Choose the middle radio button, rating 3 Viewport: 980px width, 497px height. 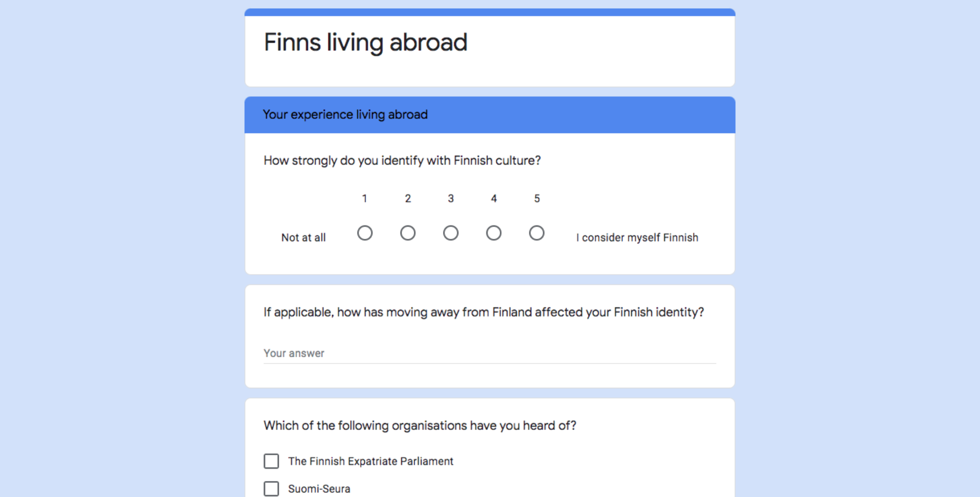(x=451, y=233)
